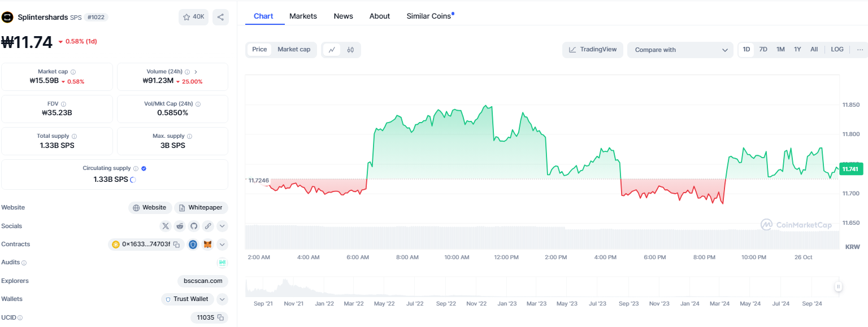
Task: Open the bscscan.com explorer link
Action: [203, 281]
